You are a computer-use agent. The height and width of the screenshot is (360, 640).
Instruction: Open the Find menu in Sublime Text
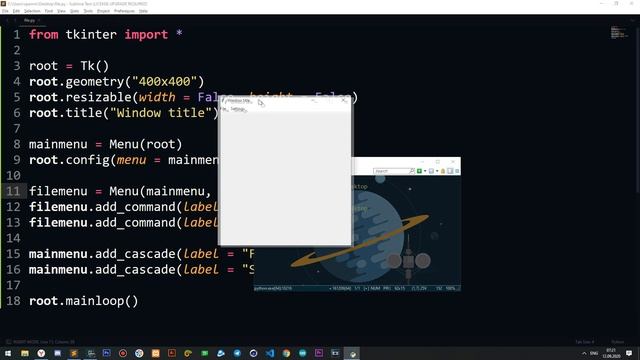pos(49,11)
